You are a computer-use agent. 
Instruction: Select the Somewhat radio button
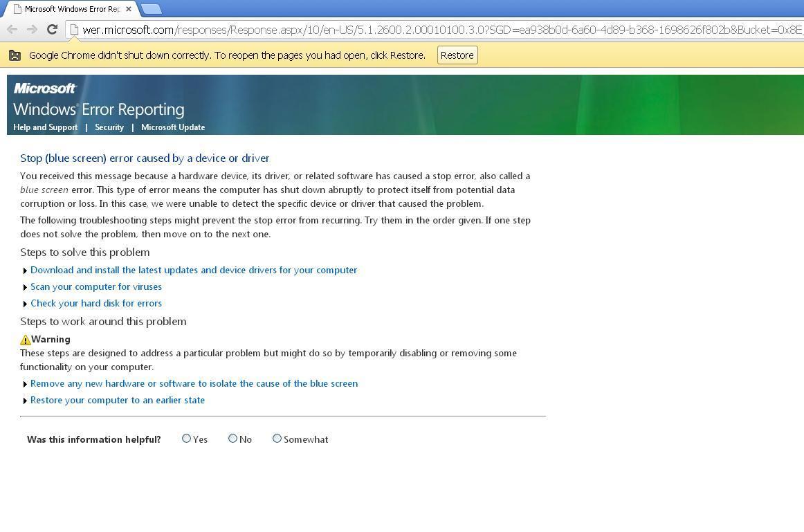coord(277,438)
